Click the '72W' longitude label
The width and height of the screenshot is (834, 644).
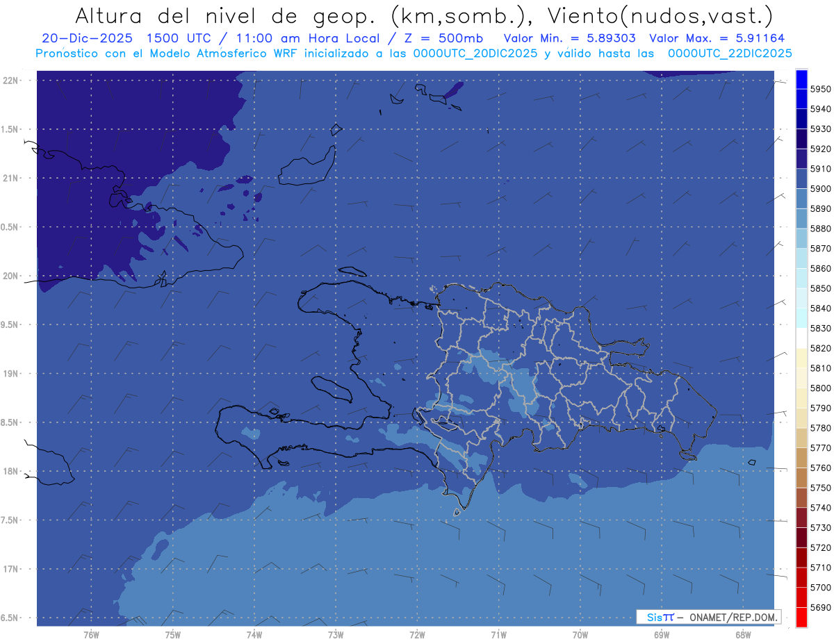(418, 634)
